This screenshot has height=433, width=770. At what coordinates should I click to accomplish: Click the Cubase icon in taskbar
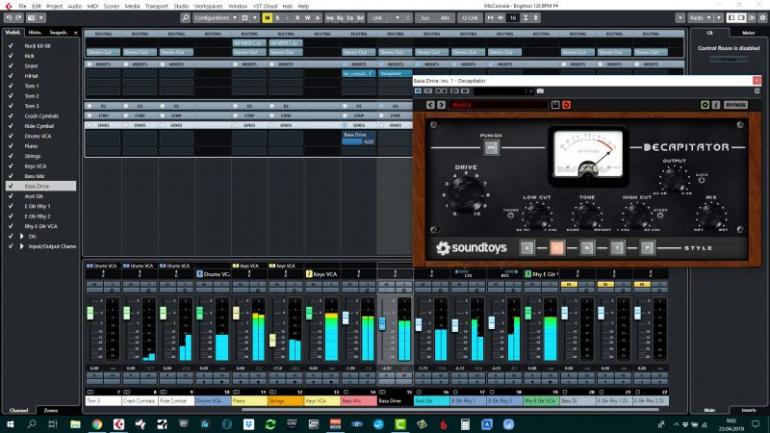pos(118,424)
